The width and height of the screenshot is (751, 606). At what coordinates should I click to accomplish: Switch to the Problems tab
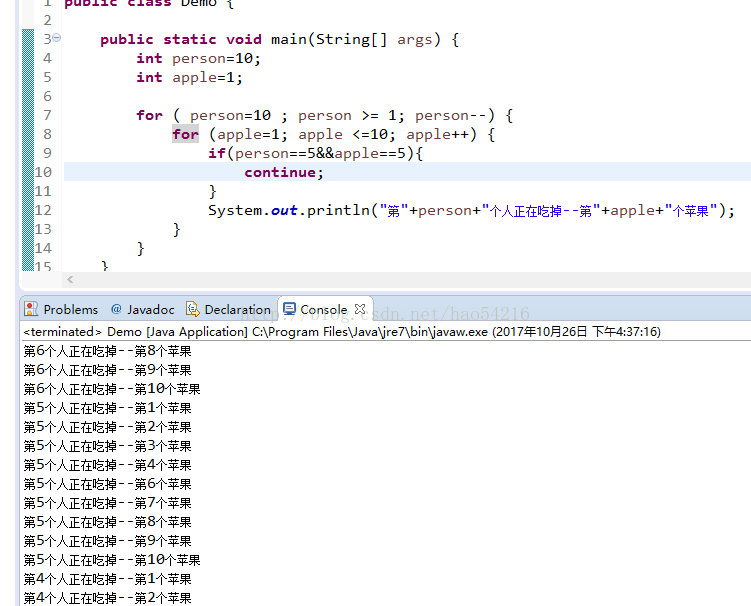click(61, 309)
